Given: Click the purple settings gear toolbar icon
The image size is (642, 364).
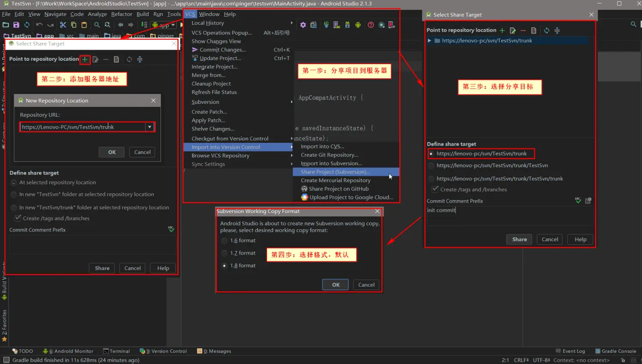Looking at the screenshot, I should tap(303, 25).
